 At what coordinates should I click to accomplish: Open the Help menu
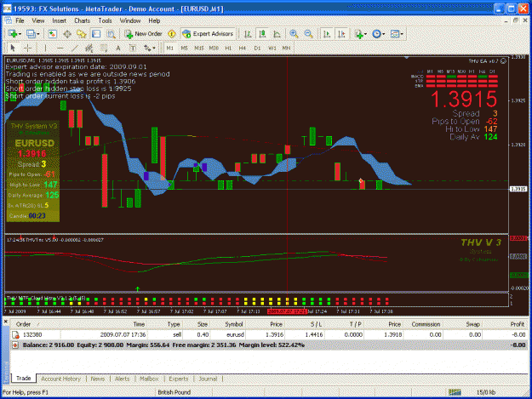[x=154, y=20]
